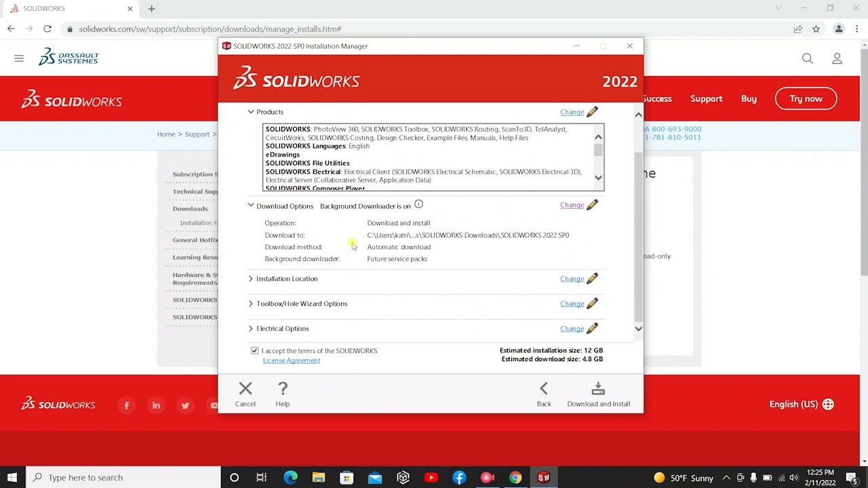Select English (US) language in footer
868x488 pixels.
pos(793,404)
